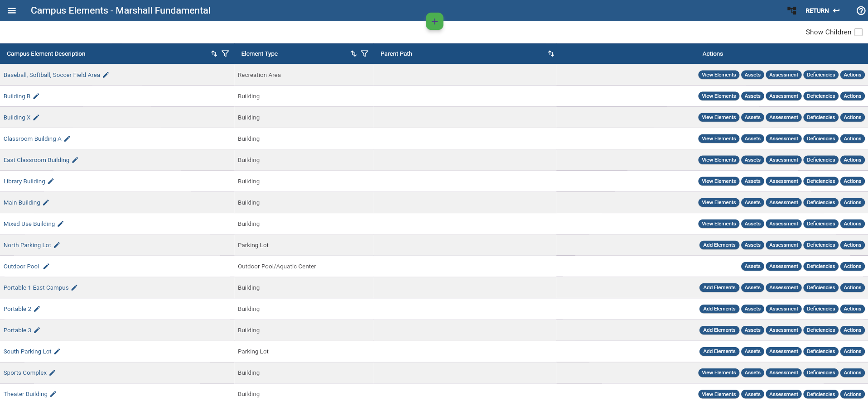Edit Portable 2 pencil icon
The image size is (868, 401).
(37, 309)
